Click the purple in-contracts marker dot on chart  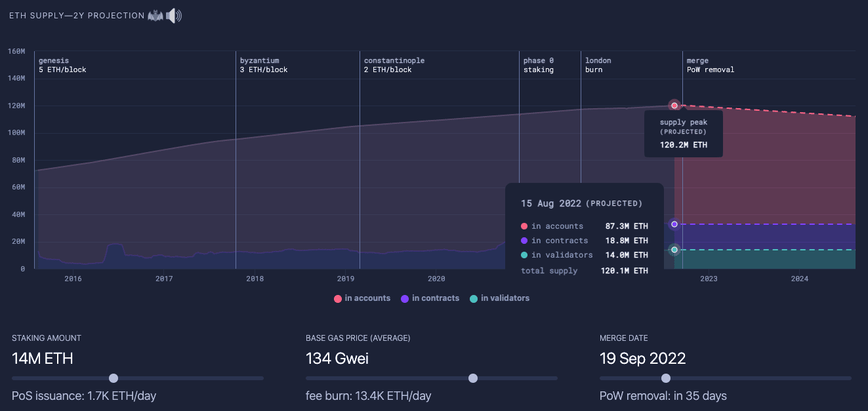(x=674, y=224)
